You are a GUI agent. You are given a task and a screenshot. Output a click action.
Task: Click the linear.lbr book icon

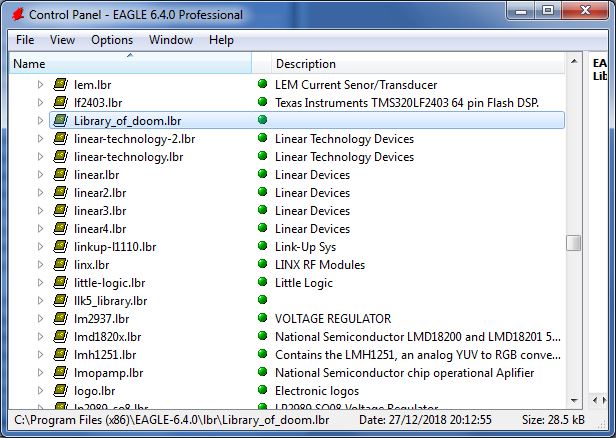(x=60, y=174)
